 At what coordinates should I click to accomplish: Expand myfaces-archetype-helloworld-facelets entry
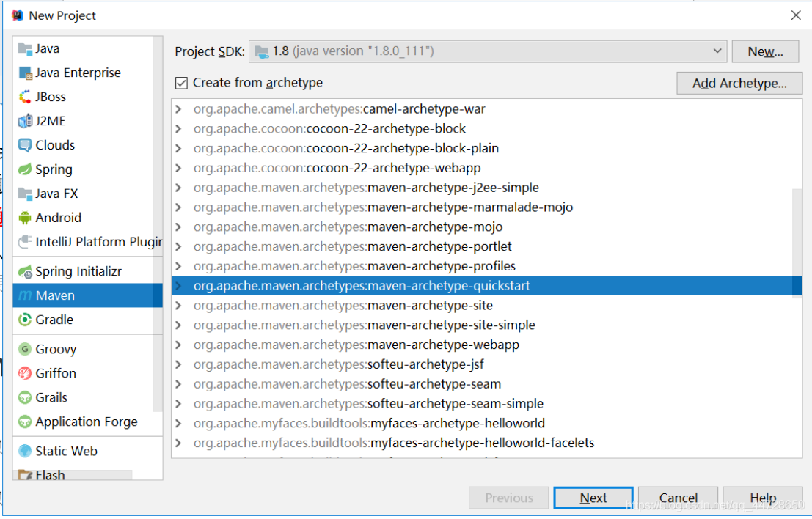[x=179, y=443]
